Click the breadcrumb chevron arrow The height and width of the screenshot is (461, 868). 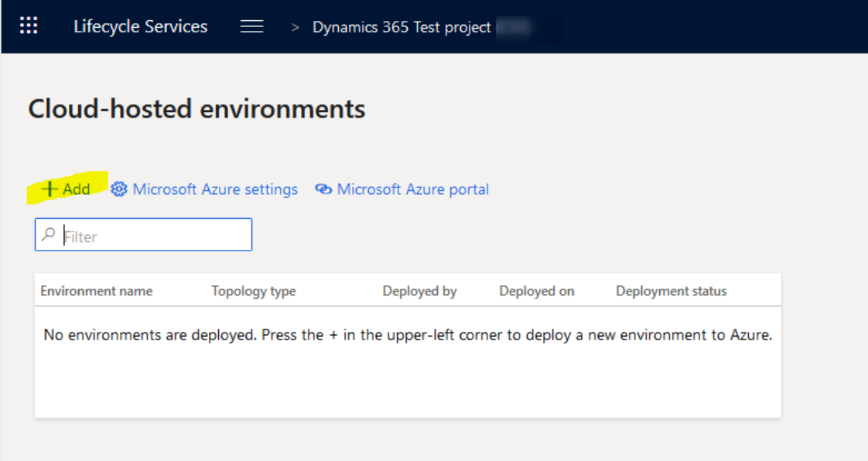295,27
